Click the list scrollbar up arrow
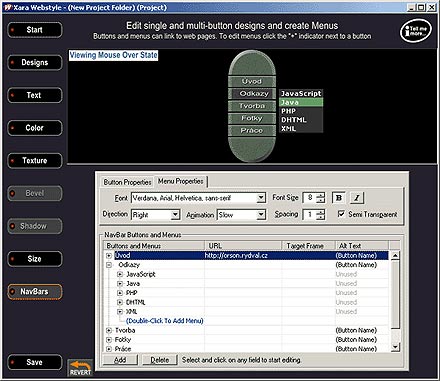 tap(395, 256)
